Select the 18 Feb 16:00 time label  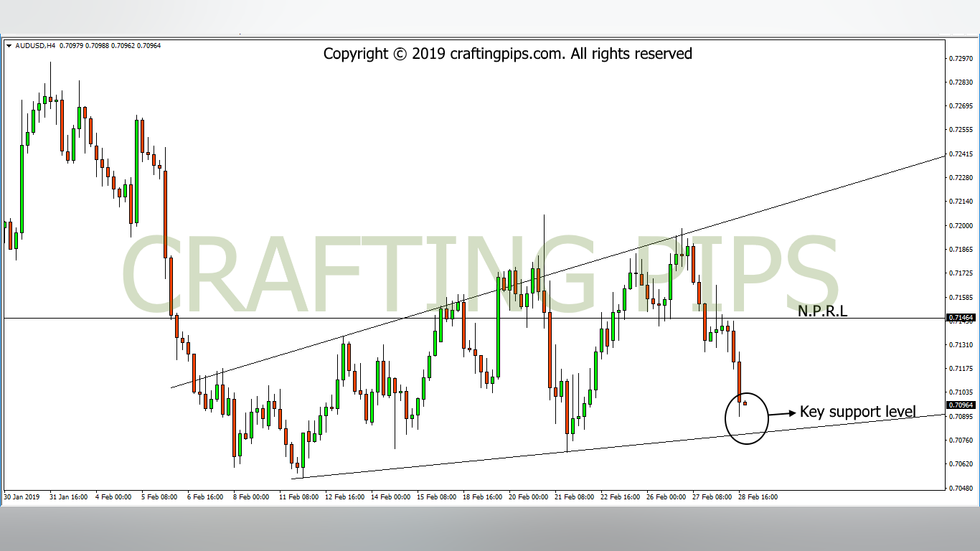coord(482,496)
